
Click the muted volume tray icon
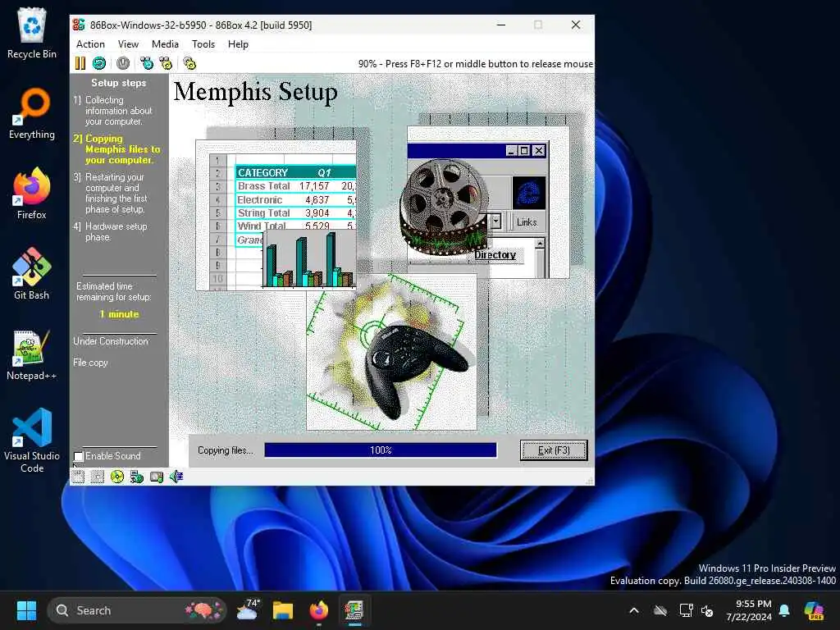point(707,610)
